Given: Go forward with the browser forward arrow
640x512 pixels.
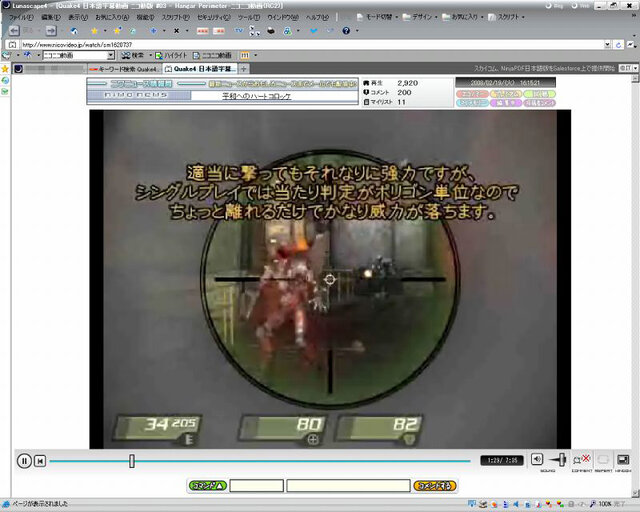Looking at the screenshot, I should point(51,31).
